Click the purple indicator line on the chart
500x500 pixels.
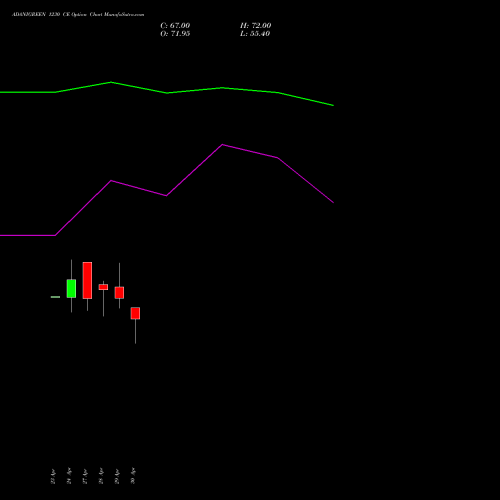167,195
